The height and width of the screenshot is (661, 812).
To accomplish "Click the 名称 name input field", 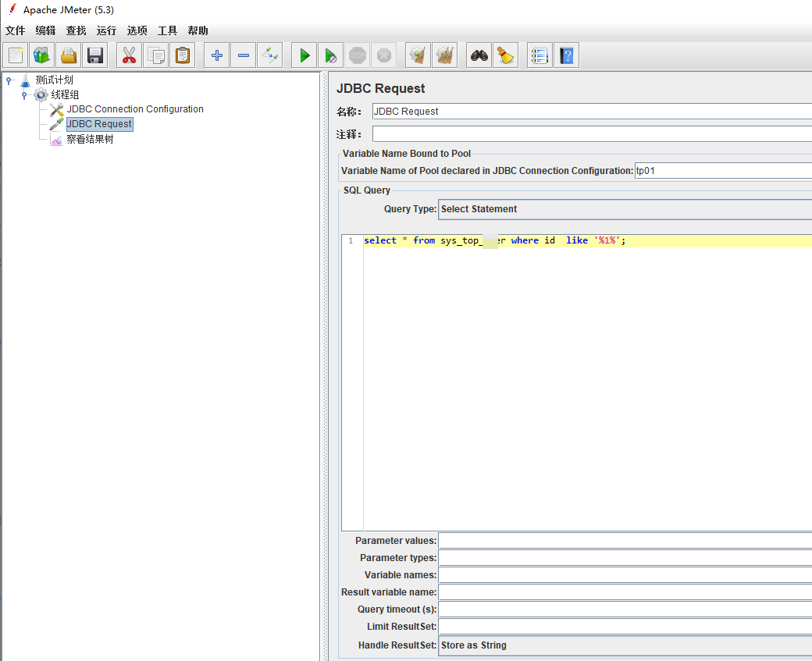I will [x=592, y=112].
